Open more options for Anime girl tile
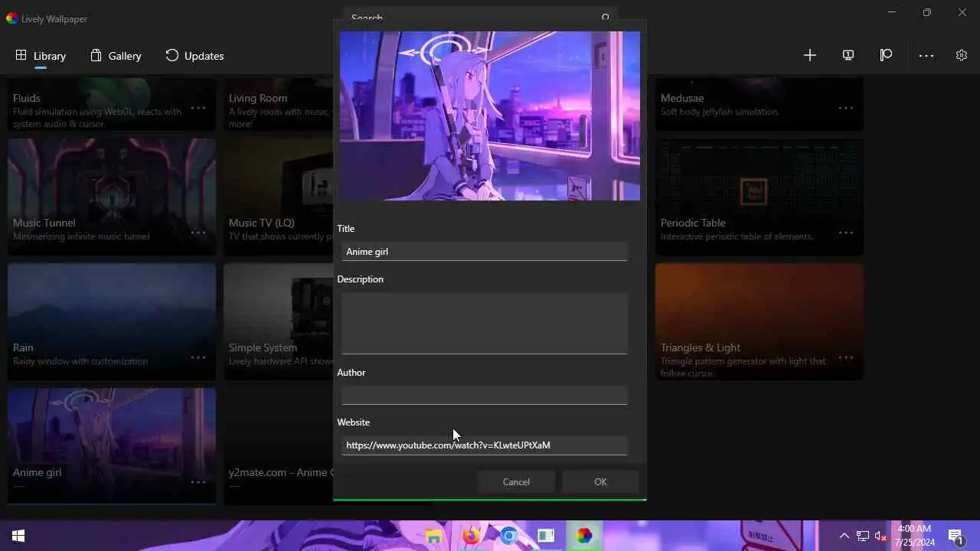Screen dimensions: 980x551 click(198, 482)
